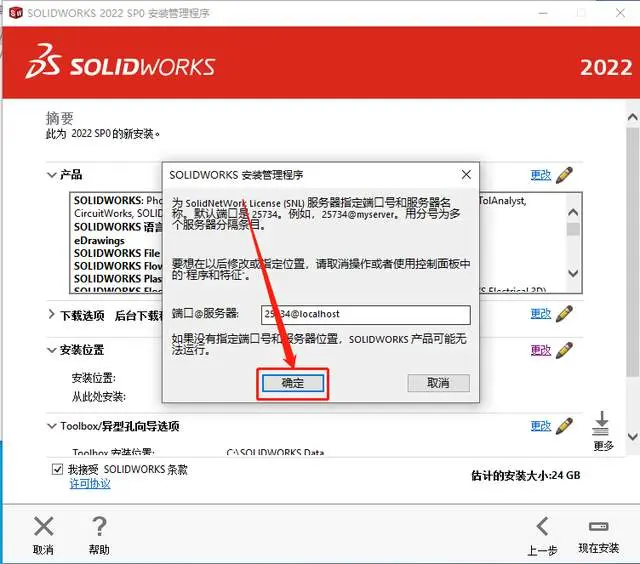Click the 取消 X icon at bottom
The height and width of the screenshot is (564, 640).
pos(44,526)
